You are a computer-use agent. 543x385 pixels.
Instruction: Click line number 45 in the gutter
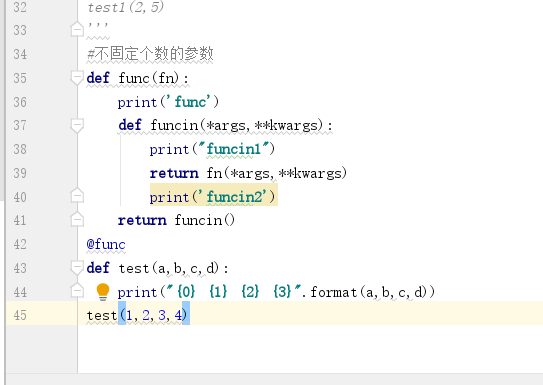[x=20, y=315]
